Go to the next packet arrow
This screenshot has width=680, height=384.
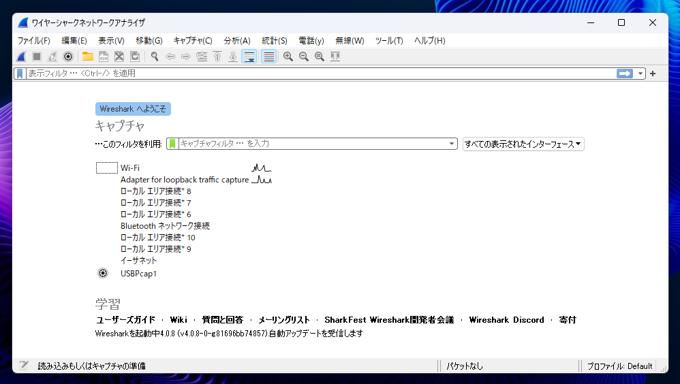click(x=186, y=56)
